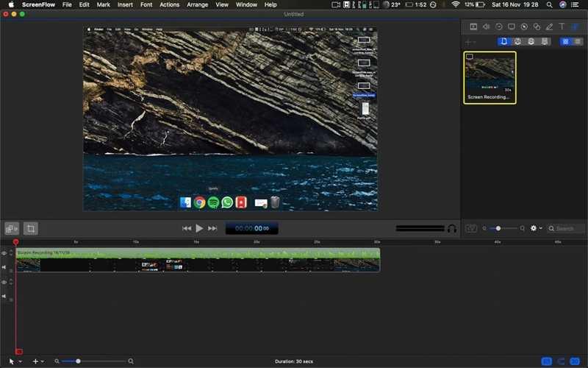Open the Arrange menu
Screen dimensions: 588x368
(x=197, y=4)
